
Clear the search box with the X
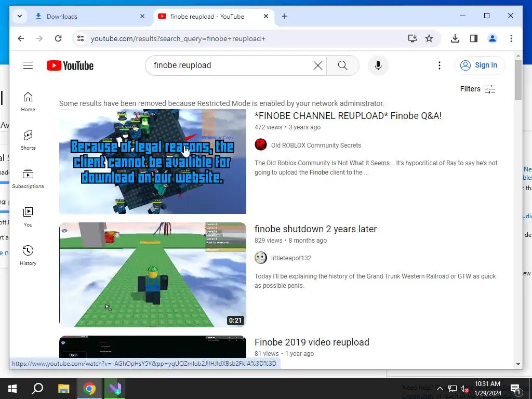point(317,65)
